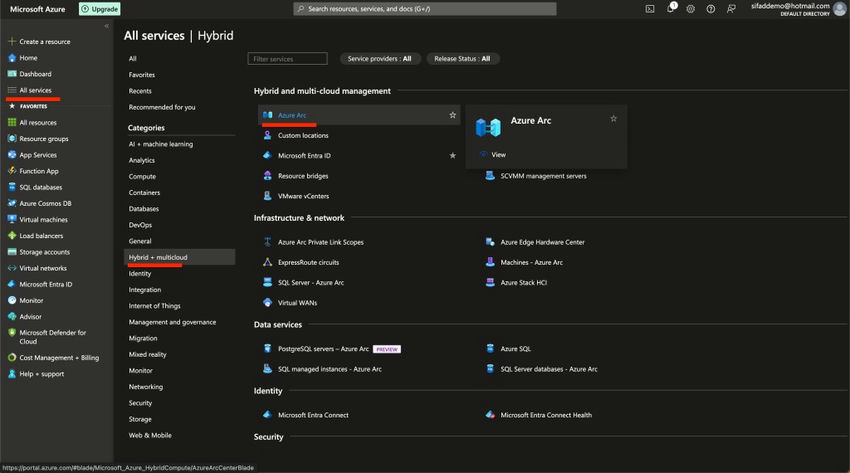The width and height of the screenshot is (850, 473).
Task: Click the Upgrade button
Action: point(100,9)
